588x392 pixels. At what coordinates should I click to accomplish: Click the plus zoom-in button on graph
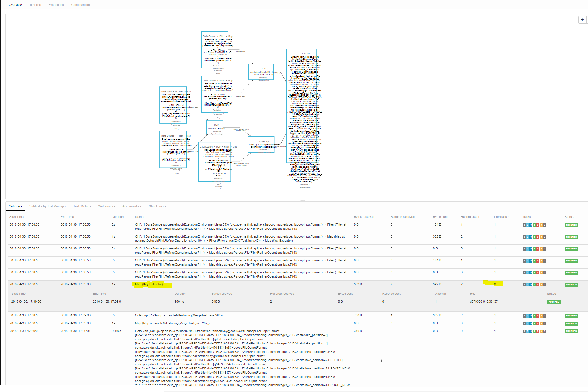click(582, 20)
